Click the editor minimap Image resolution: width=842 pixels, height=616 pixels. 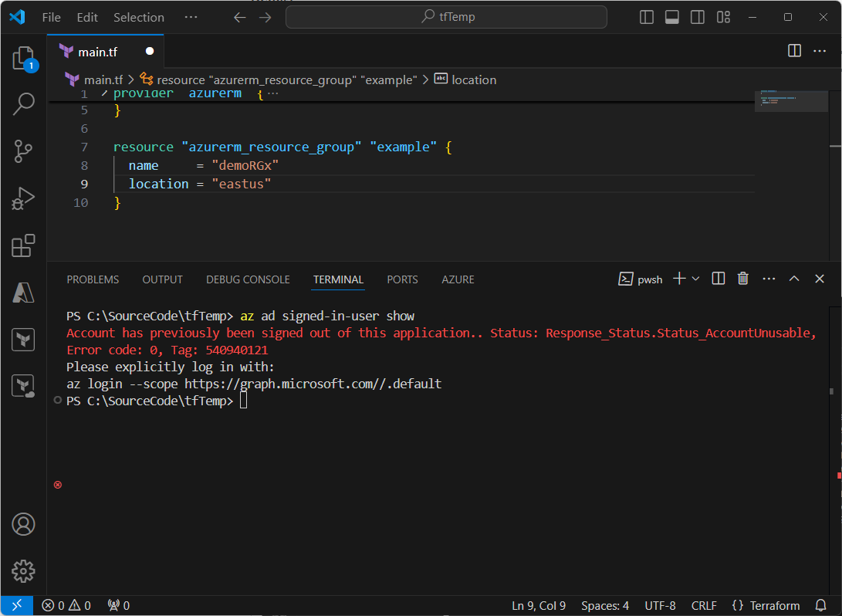[790, 101]
